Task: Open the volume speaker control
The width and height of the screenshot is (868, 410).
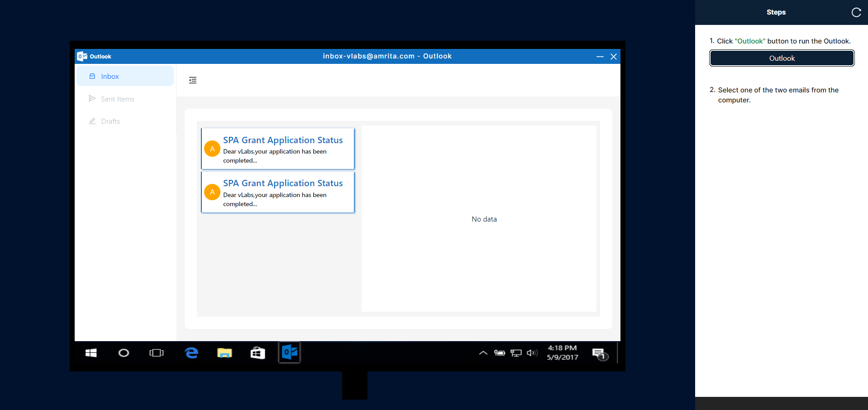Action: click(532, 353)
